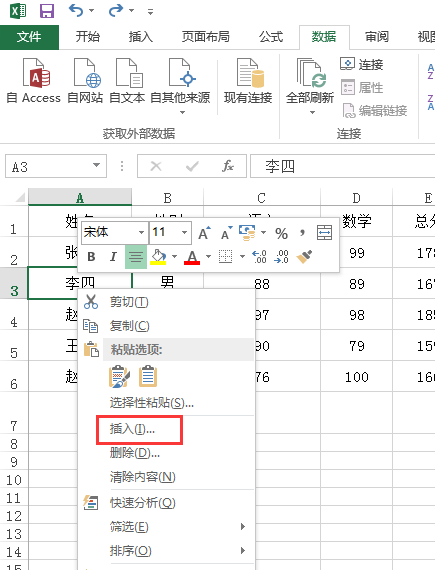Screen dimensions: 435x570
Task: Import data 自文本
Action: [128, 81]
